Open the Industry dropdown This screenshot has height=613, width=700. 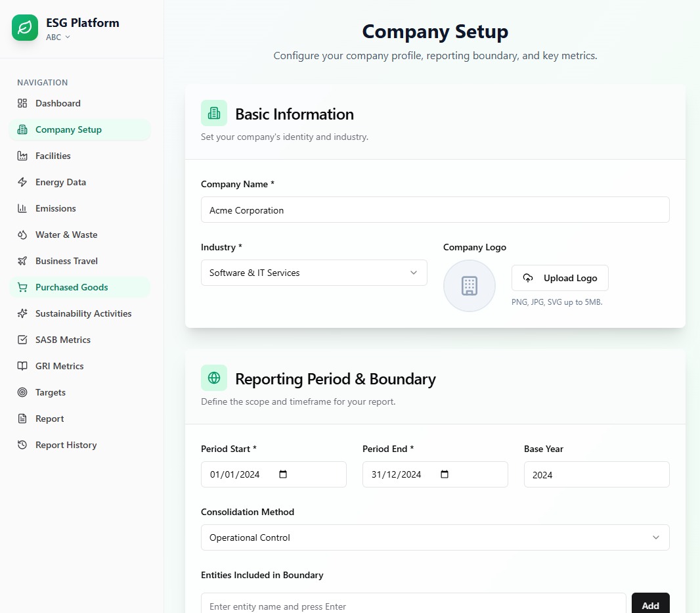click(314, 273)
